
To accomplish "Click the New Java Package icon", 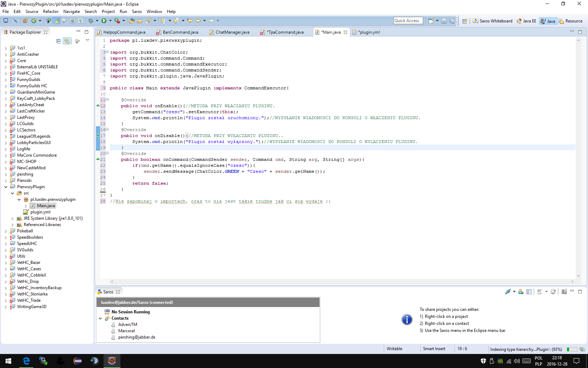I will click(x=25, y=21).
